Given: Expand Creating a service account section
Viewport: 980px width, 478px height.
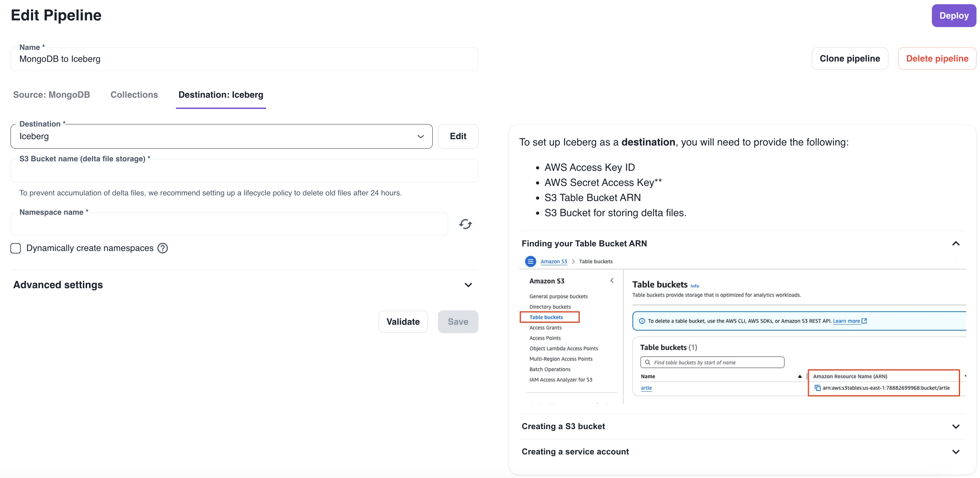Looking at the screenshot, I should tap(742, 452).
